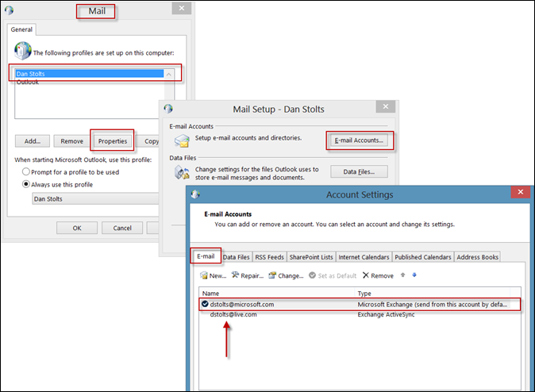Move account down with the blue arrow

click(414, 275)
